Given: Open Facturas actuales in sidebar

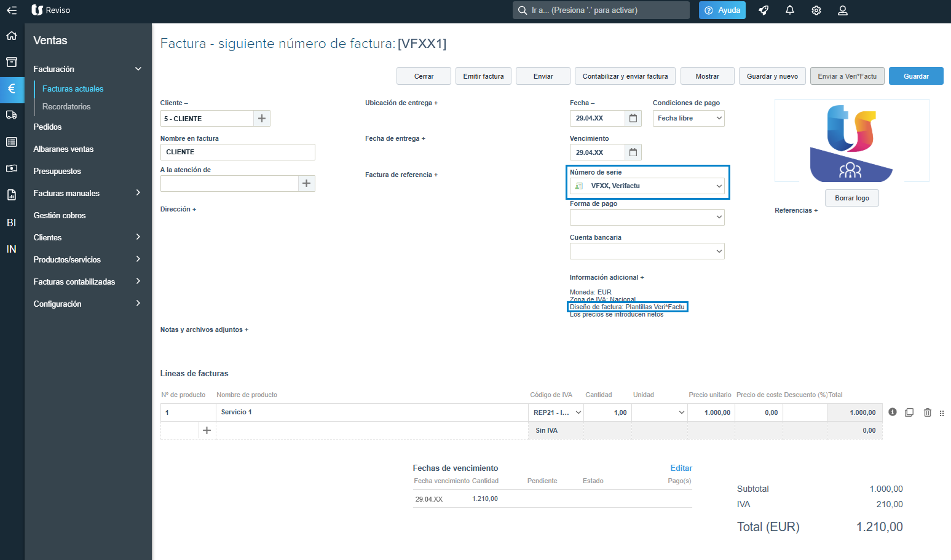Looking at the screenshot, I should tap(73, 89).
